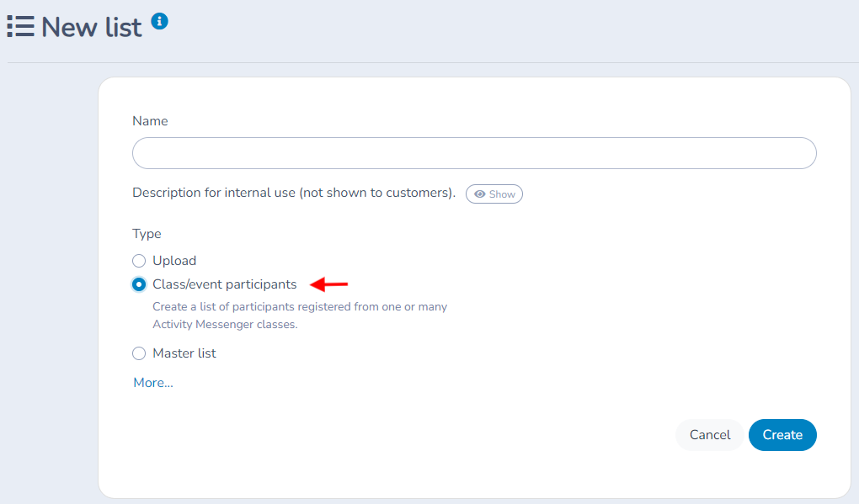Click the 'Name' field label
Screen dimensions: 859x504
[x=150, y=121]
